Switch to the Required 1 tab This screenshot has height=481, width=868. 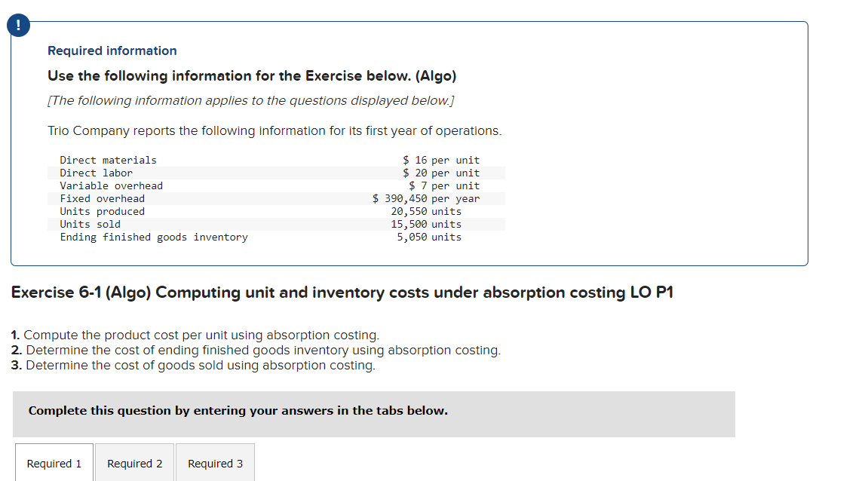click(x=54, y=463)
